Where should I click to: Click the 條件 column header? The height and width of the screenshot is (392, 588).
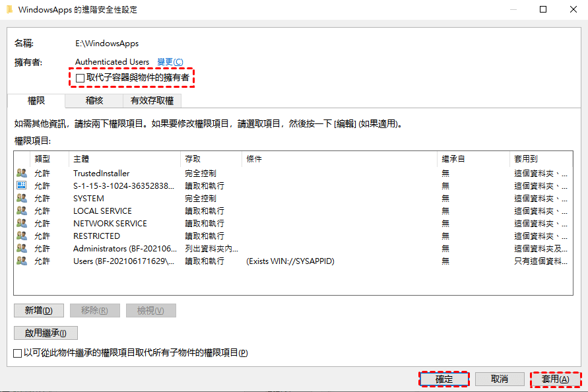click(x=339, y=158)
